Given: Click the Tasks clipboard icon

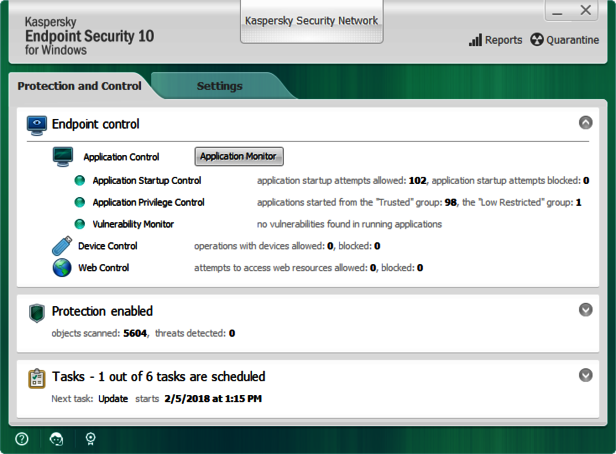Looking at the screenshot, I should [x=37, y=378].
